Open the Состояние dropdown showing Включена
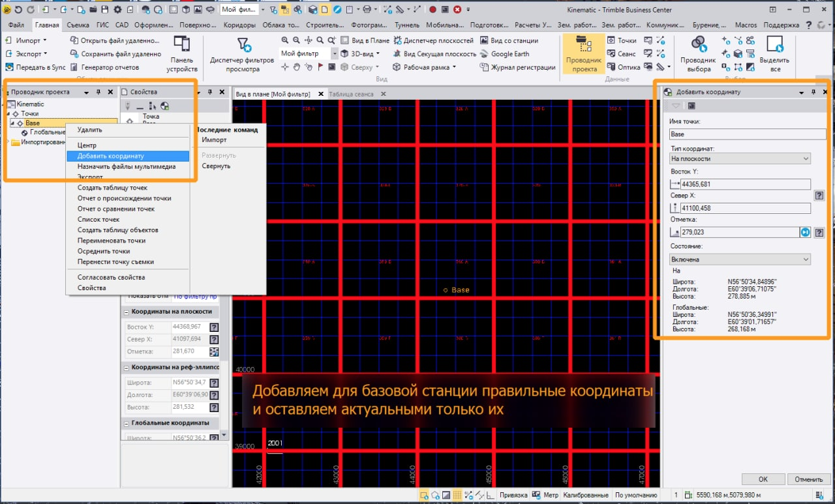The width and height of the screenshot is (835, 504). [x=740, y=259]
